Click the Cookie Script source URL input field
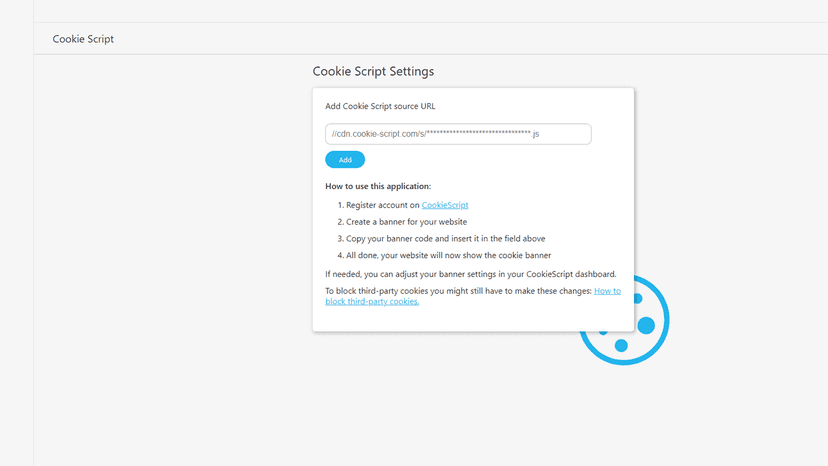 458,134
